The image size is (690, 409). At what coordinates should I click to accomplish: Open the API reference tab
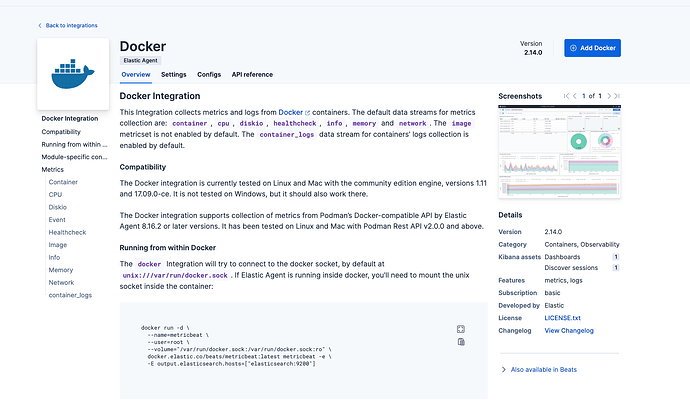(x=252, y=74)
